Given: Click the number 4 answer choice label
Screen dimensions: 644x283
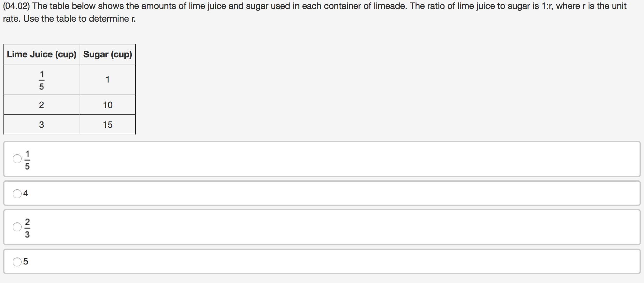Looking at the screenshot, I should click(x=26, y=193).
